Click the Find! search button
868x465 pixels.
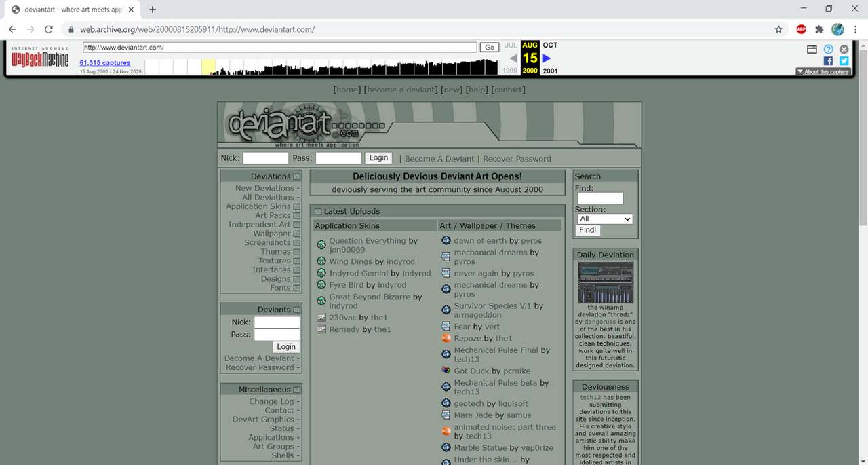click(x=588, y=230)
